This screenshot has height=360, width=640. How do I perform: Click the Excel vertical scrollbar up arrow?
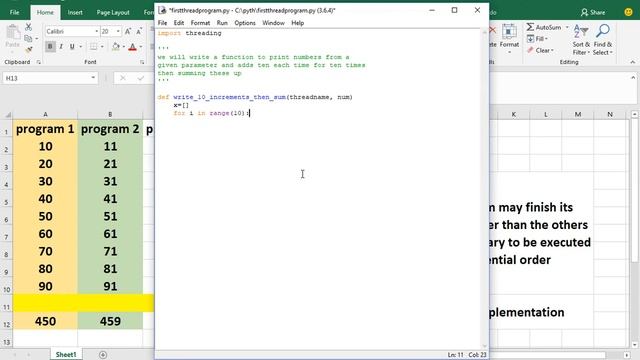(634, 115)
